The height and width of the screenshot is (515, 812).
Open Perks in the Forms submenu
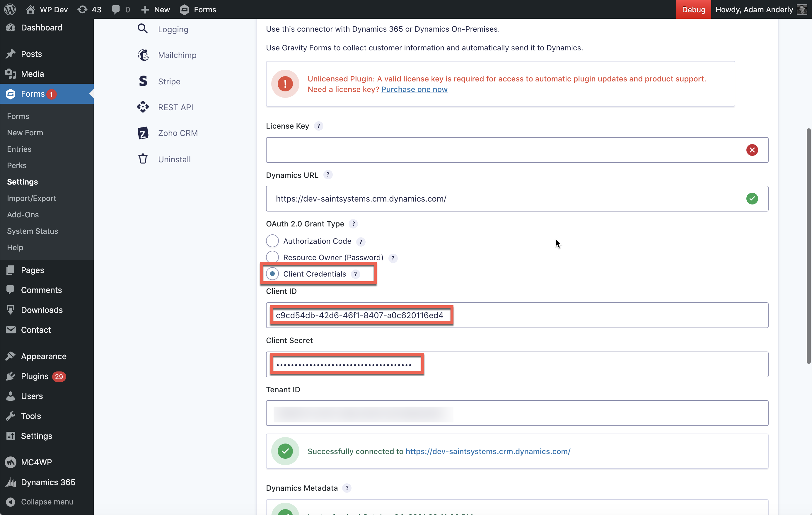click(x=17, y=166)
